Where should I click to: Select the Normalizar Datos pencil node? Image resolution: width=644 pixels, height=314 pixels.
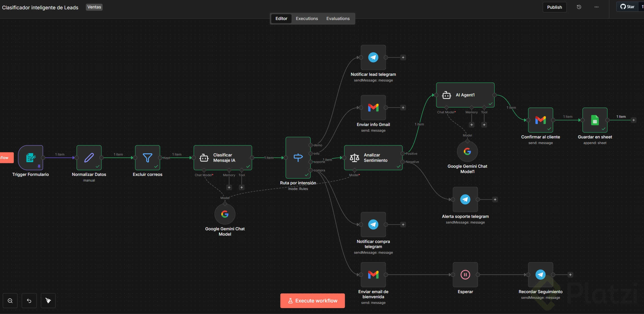point(89,158)
